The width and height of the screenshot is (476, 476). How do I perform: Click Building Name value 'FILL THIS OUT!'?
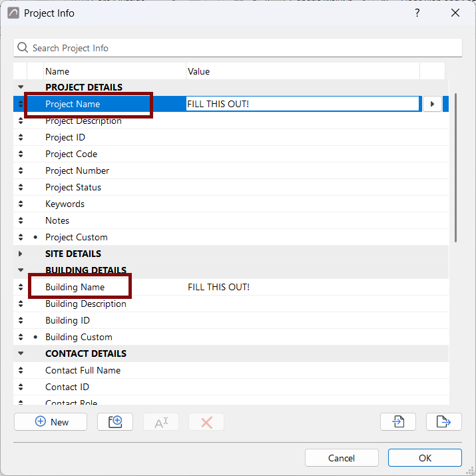point(218,287)
